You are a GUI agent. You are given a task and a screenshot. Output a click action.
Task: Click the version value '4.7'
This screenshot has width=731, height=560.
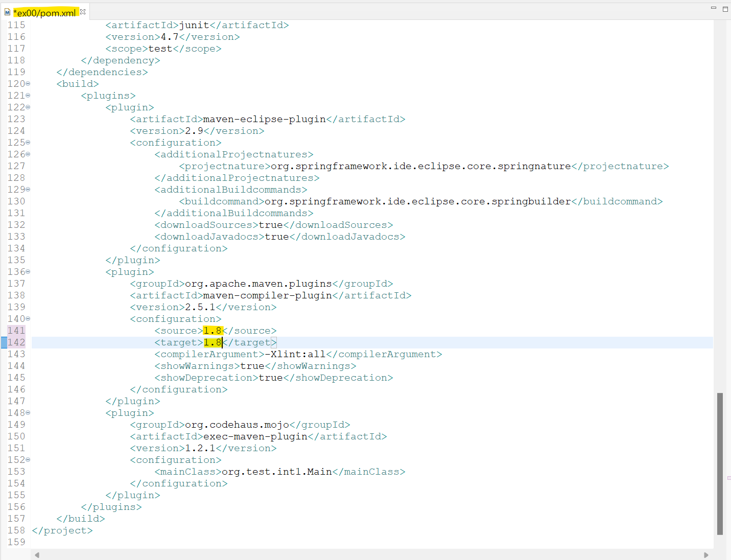(170, 37)
